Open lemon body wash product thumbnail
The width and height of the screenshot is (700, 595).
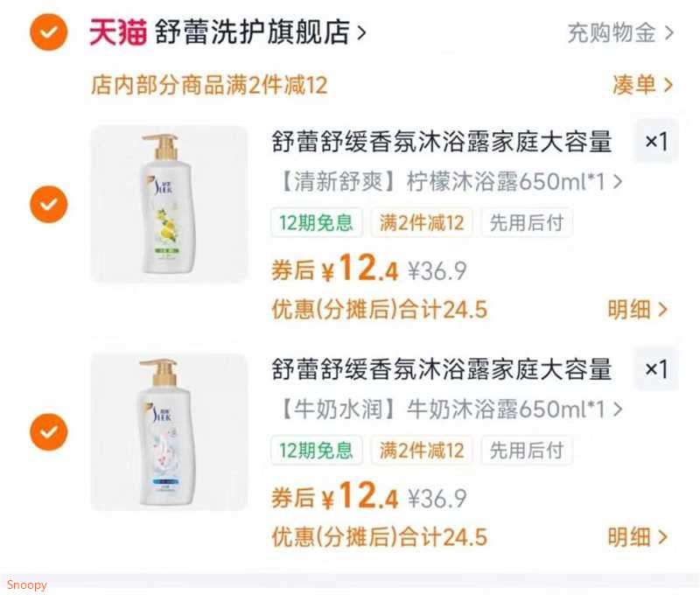click(169, 204)
